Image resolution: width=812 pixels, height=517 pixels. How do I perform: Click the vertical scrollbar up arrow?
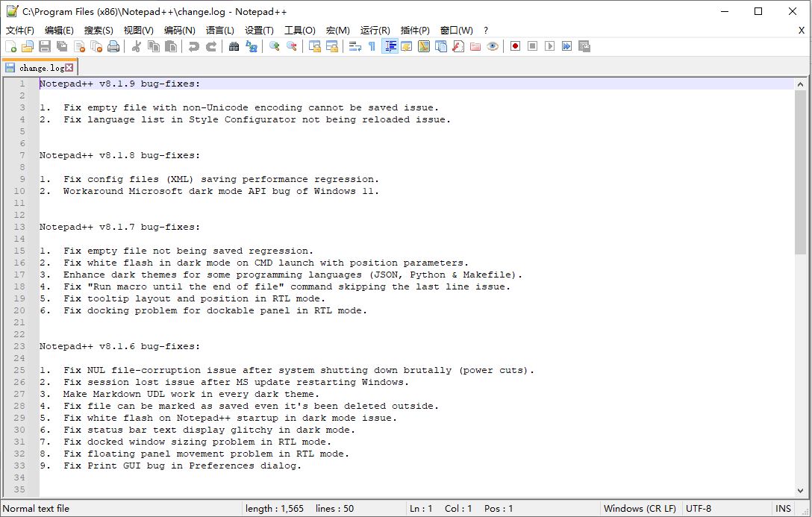tap(800, 84)
